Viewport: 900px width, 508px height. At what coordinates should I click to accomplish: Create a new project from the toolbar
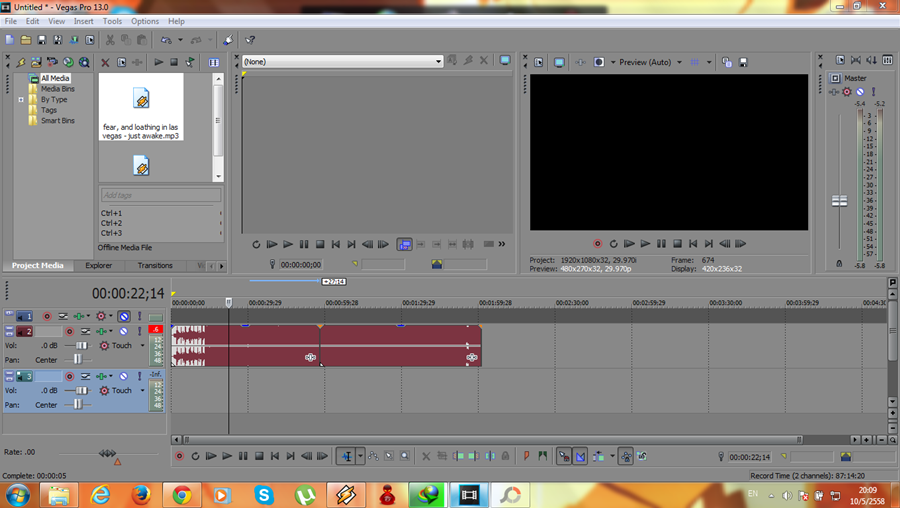(x=10, y=40)
